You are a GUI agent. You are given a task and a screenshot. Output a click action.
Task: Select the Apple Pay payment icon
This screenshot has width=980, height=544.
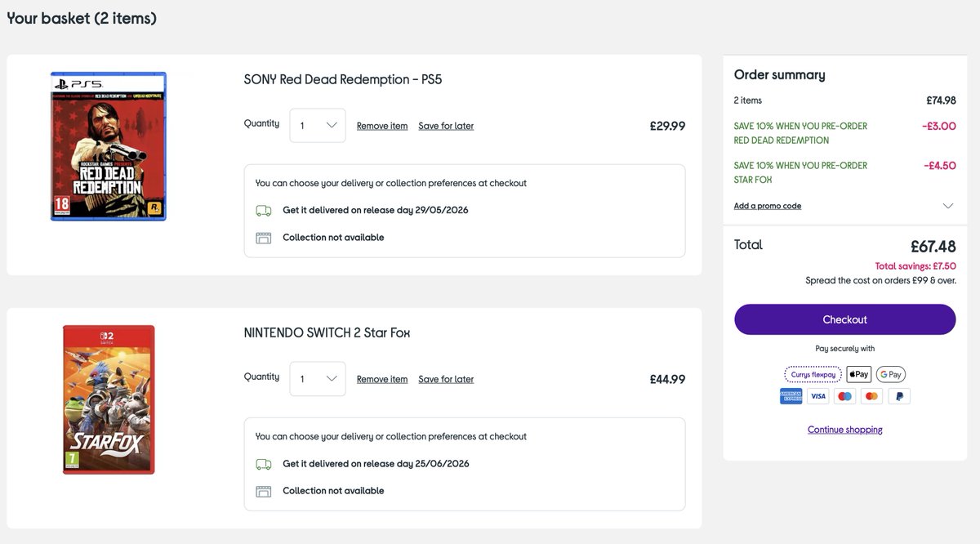[858, 374]
